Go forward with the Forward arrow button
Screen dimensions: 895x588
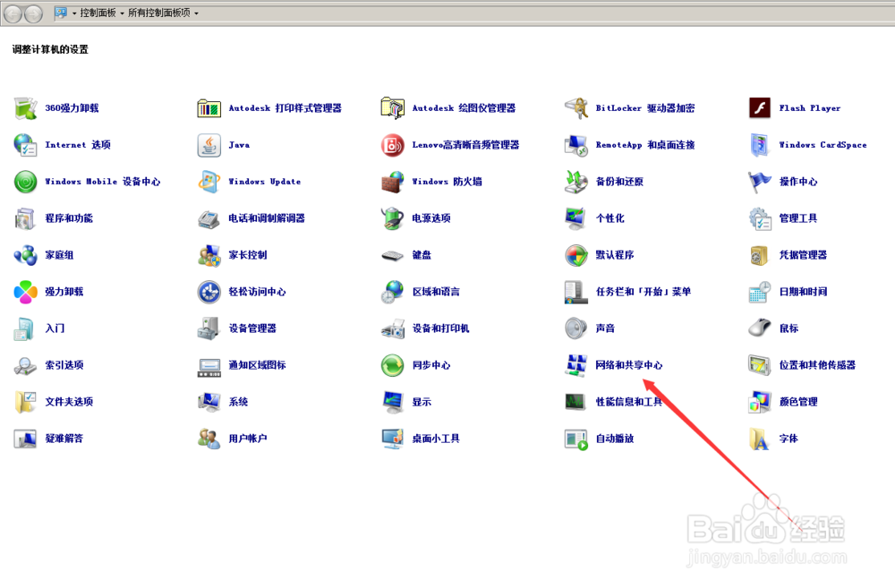click(x=34, y=13)
